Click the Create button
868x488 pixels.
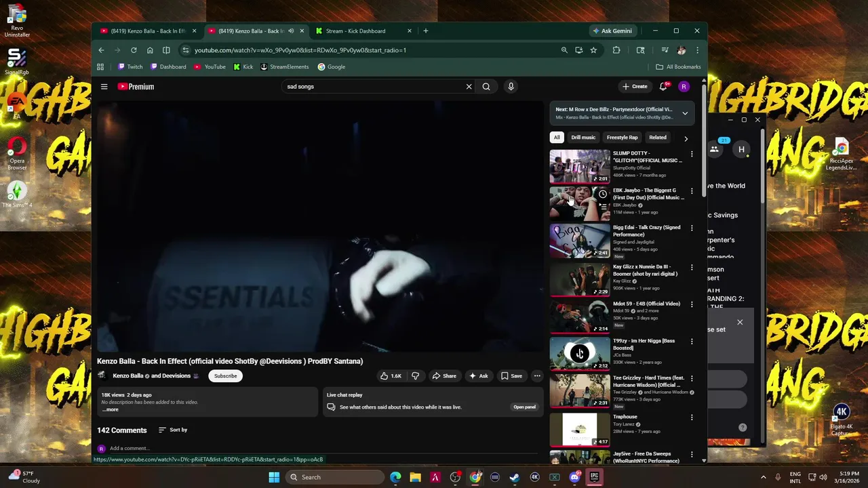click(x=635, y=87)
